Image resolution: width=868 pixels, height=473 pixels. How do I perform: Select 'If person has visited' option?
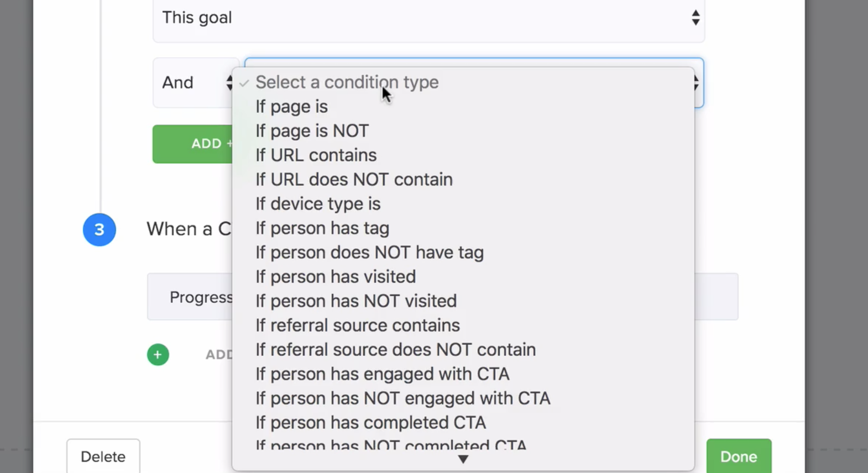click(336, 277)
